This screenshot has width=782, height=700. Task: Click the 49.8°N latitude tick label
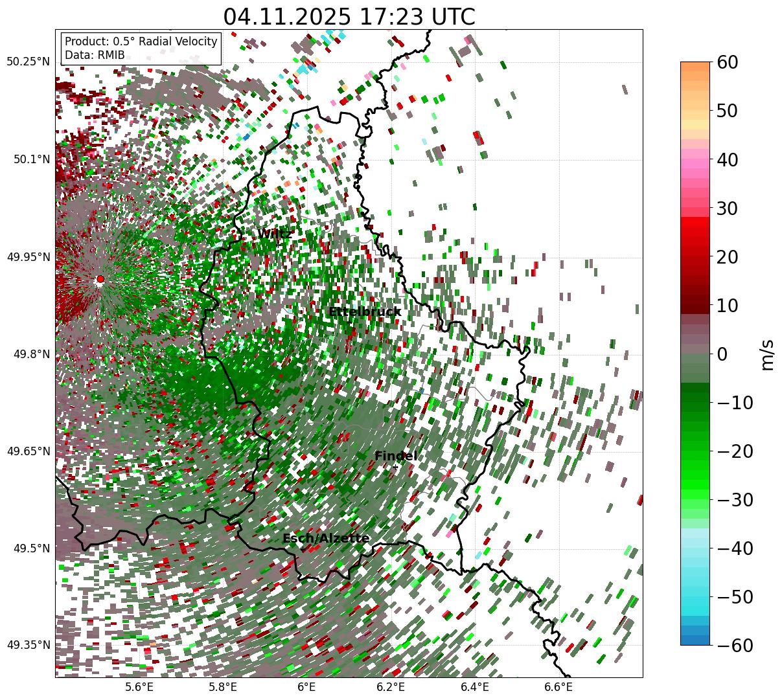(31, 354)
